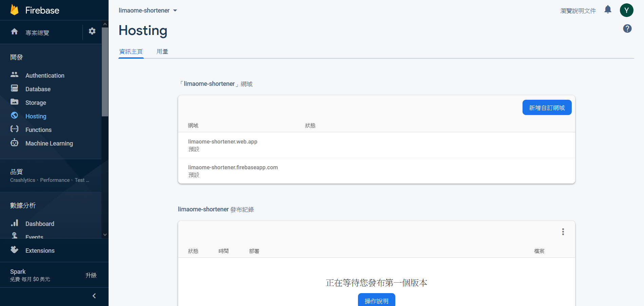Click the 升級 upgrade link
This screenshot has width=644, height=306.
point(91,275)
